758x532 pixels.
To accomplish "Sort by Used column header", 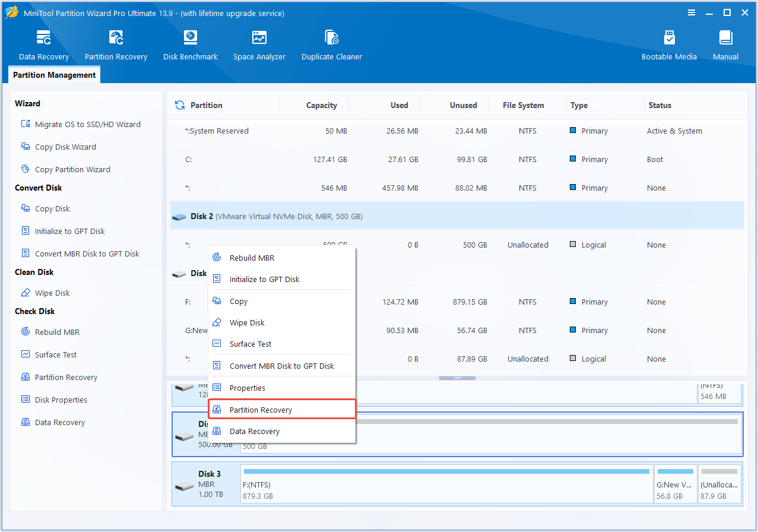I will [x=399, y=105].
